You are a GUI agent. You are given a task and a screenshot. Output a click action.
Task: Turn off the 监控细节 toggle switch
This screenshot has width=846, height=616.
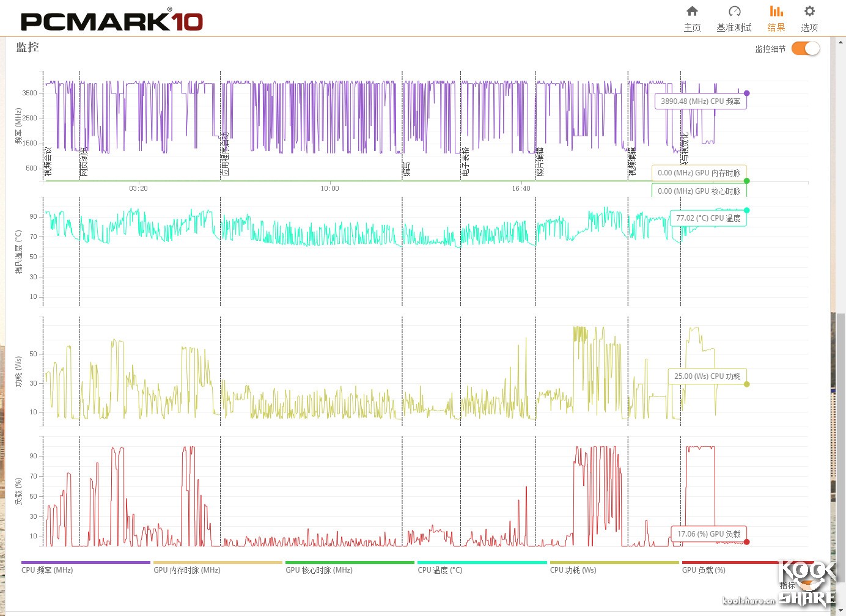[805, 48]
